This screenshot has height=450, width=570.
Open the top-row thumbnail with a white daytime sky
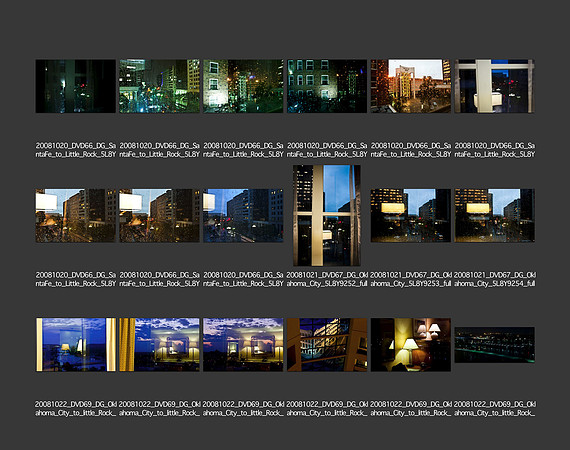click(411, 86)
